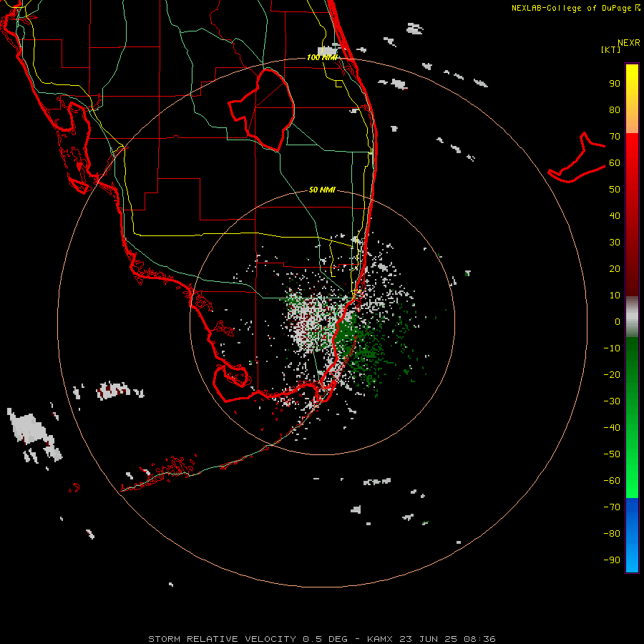Click the -70 value on velocity scale

pos(612,507)
